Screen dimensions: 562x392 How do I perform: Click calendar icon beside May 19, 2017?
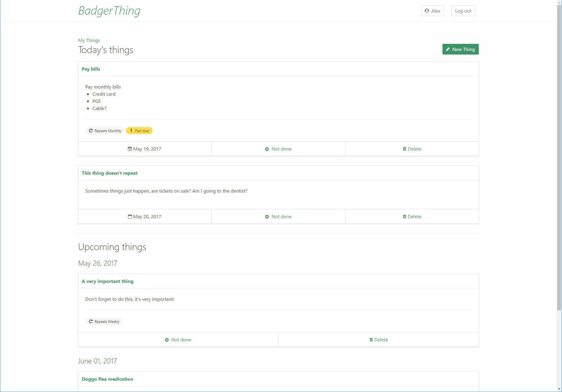pos(130,149)
